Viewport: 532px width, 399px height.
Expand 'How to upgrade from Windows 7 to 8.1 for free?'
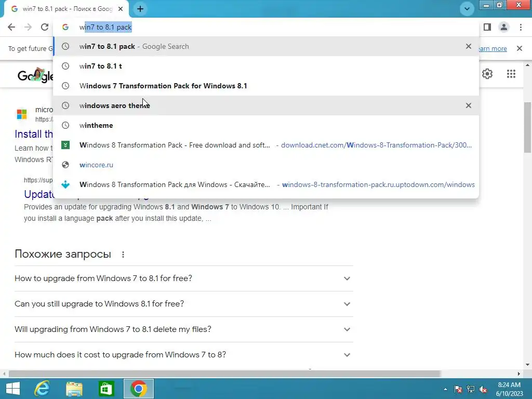click(183, 278)
